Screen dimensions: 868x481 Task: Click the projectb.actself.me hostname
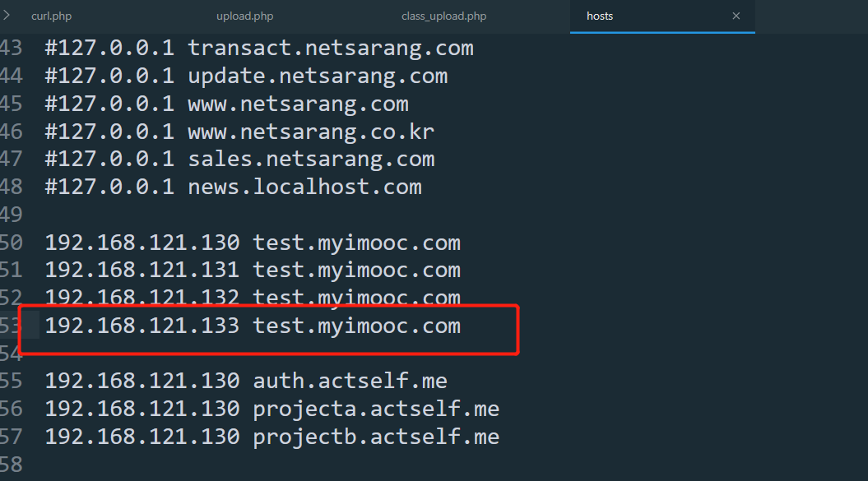tap(376, 436)
